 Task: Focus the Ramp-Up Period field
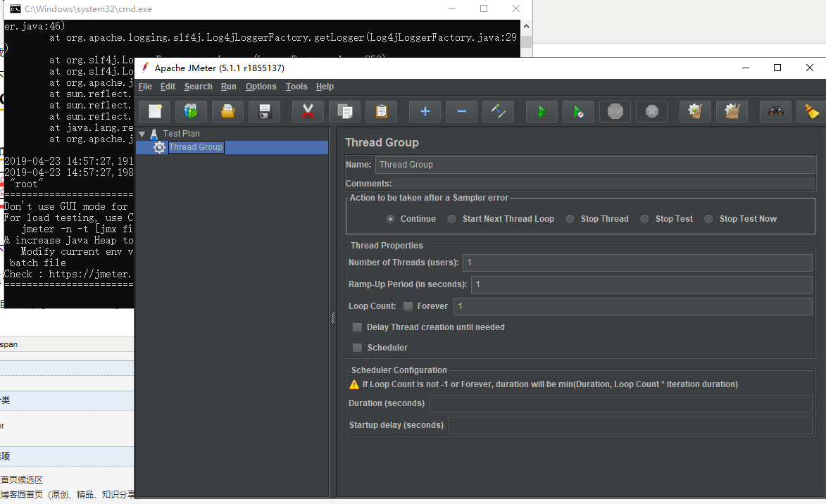642,284
